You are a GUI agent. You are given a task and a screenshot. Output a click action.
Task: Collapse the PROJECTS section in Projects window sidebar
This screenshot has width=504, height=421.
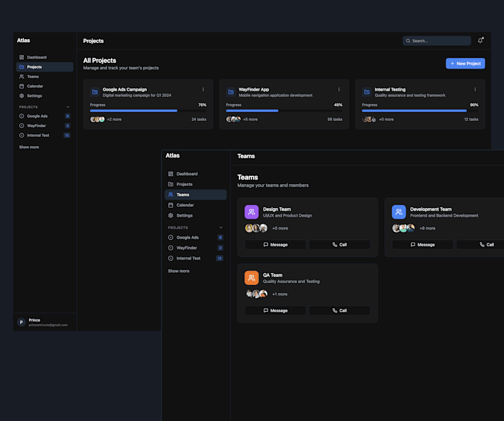[68, 107]
